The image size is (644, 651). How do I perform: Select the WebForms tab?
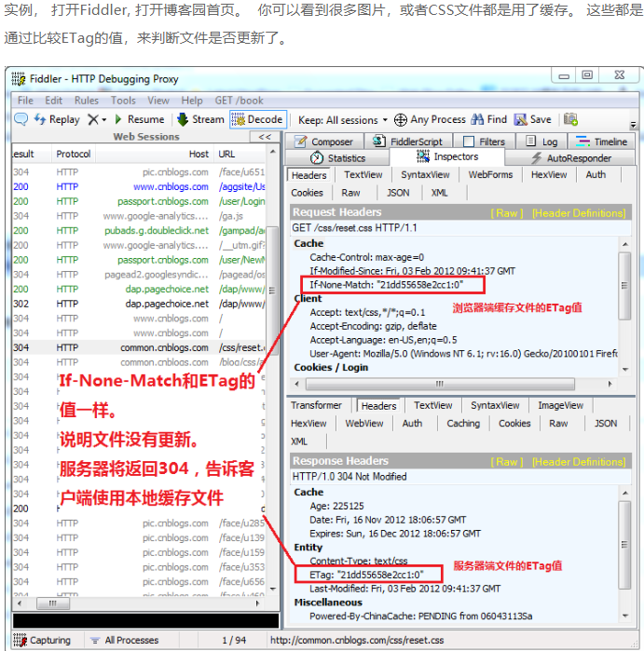[x=490, y=175]
